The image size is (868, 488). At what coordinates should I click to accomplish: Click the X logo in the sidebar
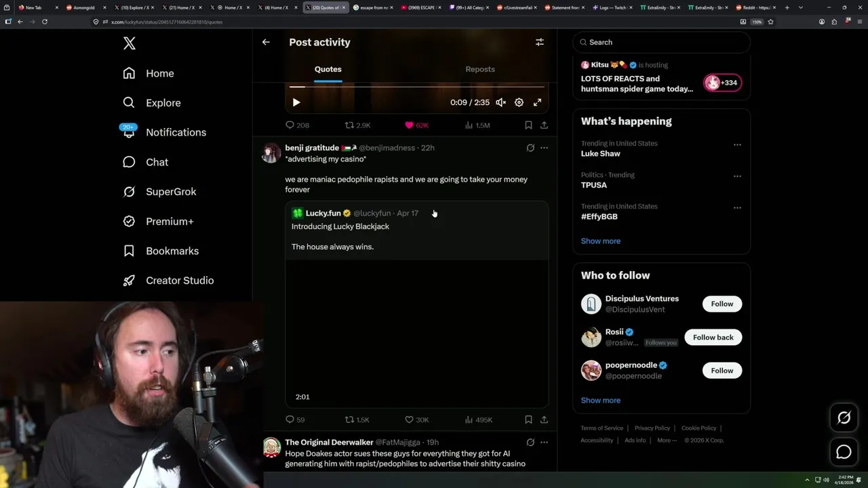tap(130, 43)
